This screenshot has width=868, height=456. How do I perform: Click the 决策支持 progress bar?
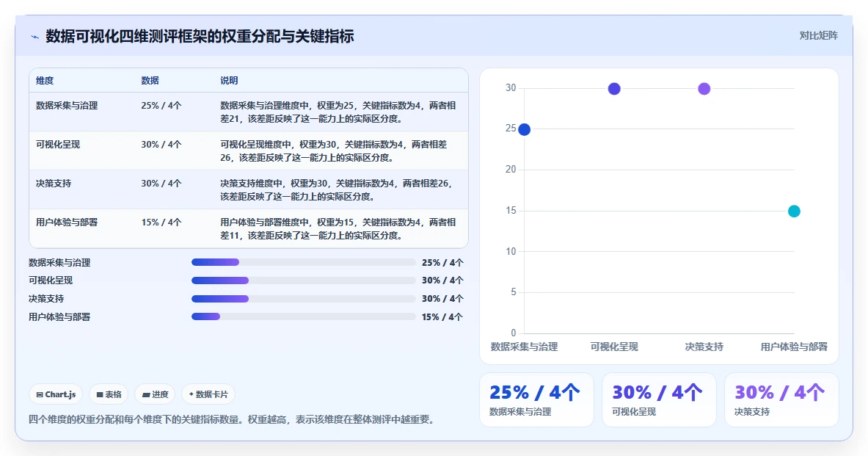[303, 299]
